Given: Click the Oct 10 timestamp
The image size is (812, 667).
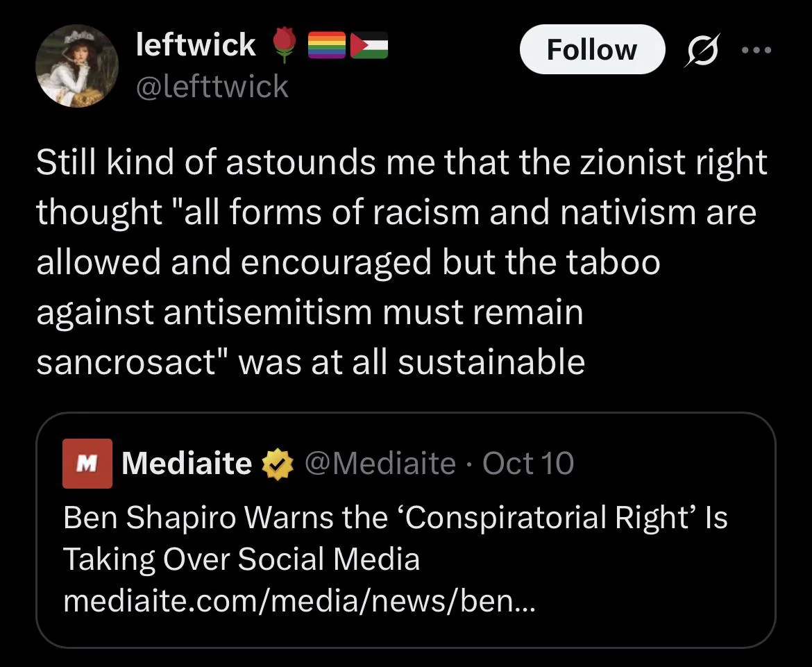Looking at the screenshot, I should pos(528,463).
